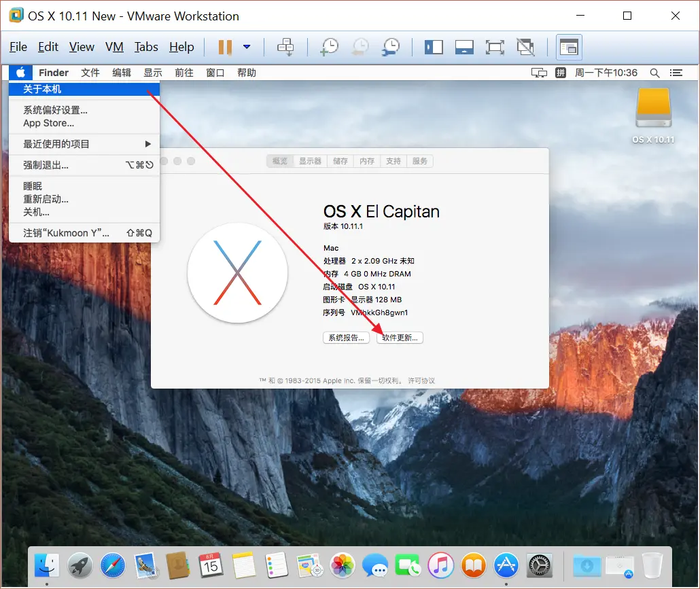Switch to the 显示器 tab in About This Mac
Screen dimensions: 700x589
(x=310, y=161)
